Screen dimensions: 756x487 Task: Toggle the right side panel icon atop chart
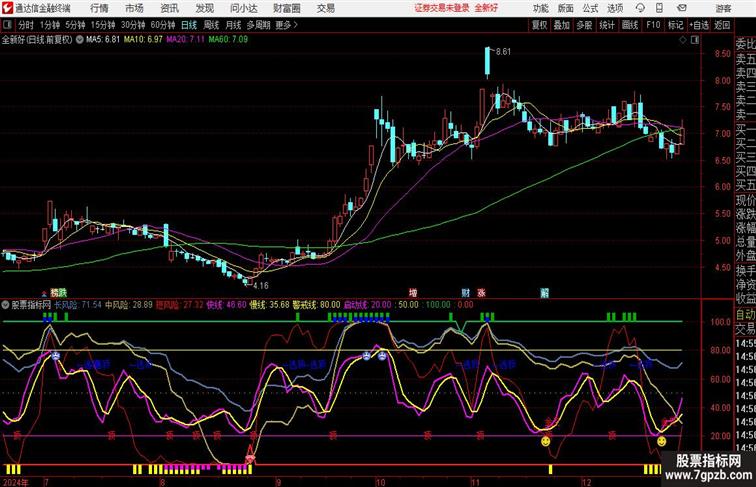click(695, 40)
